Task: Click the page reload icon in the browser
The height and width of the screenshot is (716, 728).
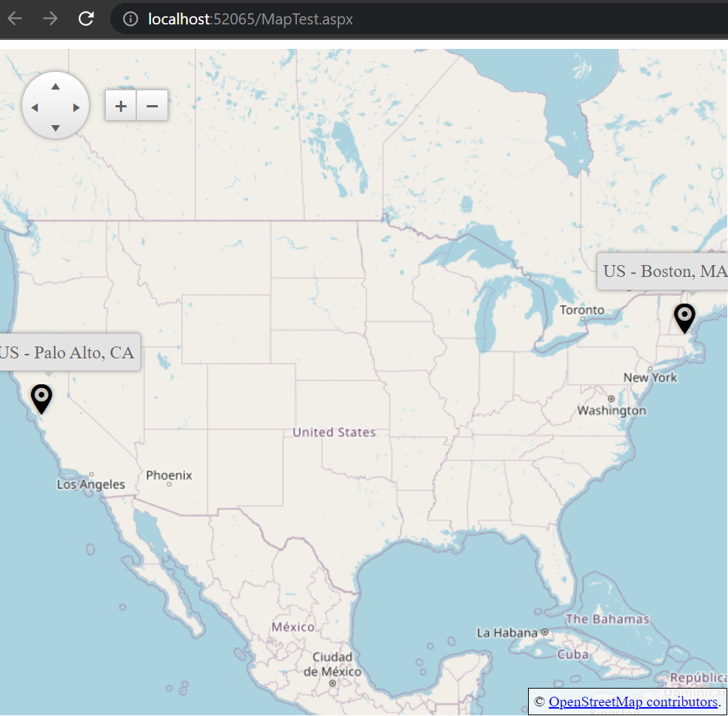Action: click(85, 19)
